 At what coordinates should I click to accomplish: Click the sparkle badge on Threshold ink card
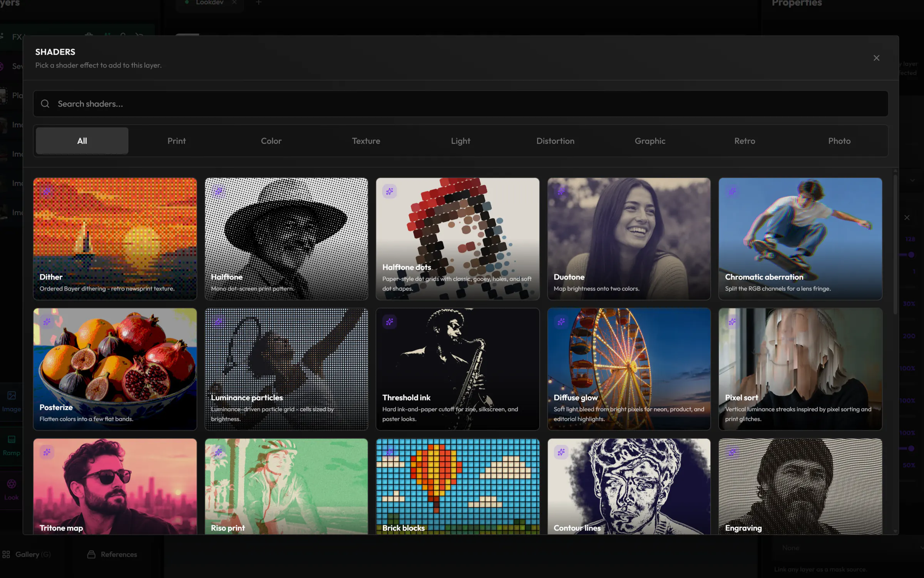pos(390,322)
